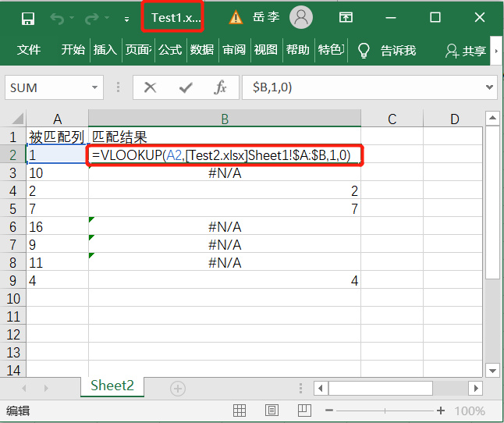Click the Select All corner triangle

tap(18, 119)
